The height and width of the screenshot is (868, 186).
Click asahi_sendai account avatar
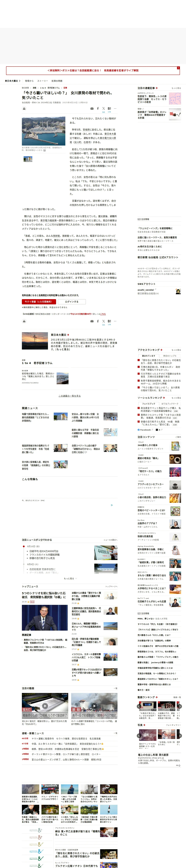178,292
